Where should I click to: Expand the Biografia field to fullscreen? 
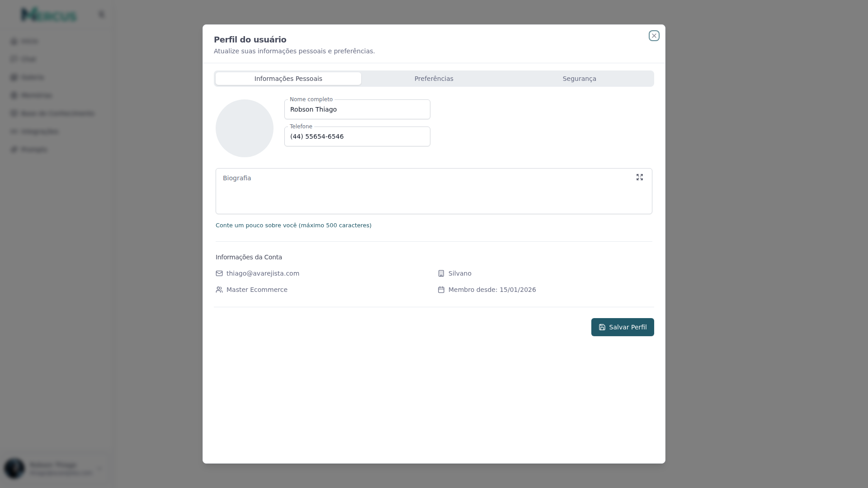point(639,177)
